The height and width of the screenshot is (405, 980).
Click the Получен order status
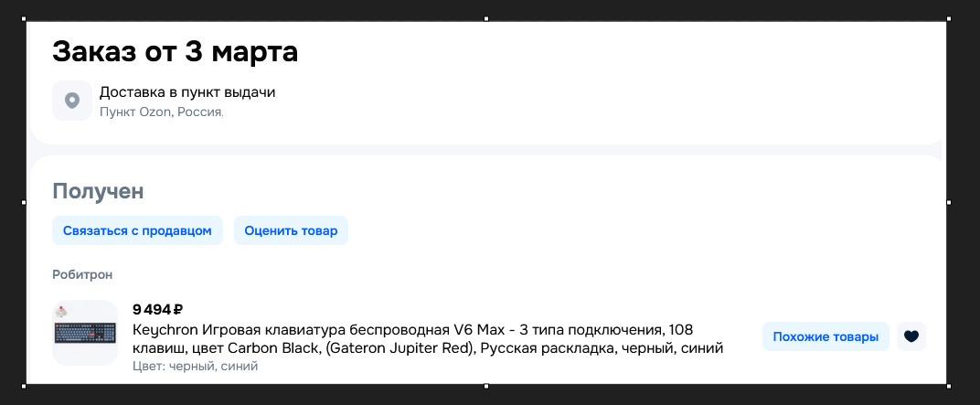click(x=99, y=191)
